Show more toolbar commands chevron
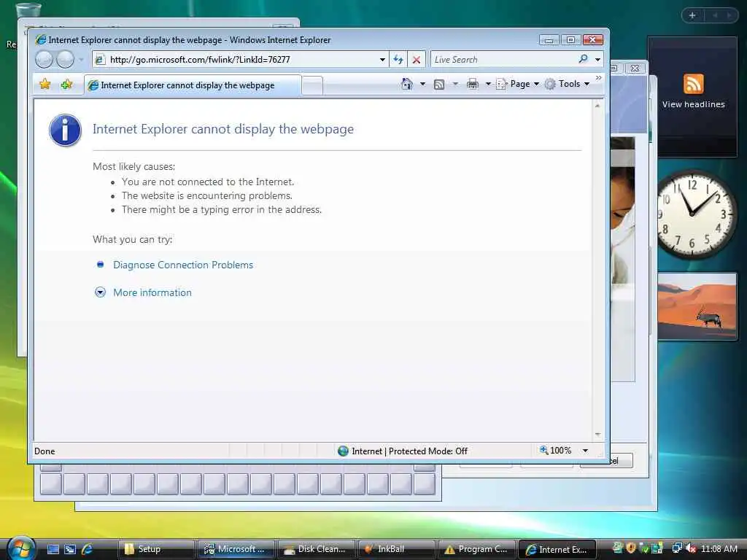The height and width of the screenshot is (560, 747). click(598, 77)
